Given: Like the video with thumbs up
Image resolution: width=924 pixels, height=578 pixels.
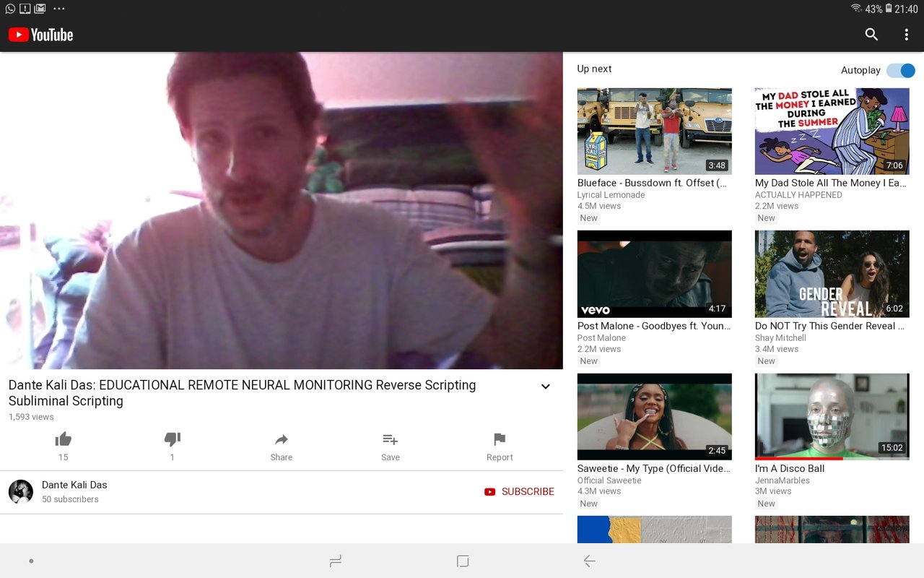Looking at the screenshot, I should (x=64, y=439).
